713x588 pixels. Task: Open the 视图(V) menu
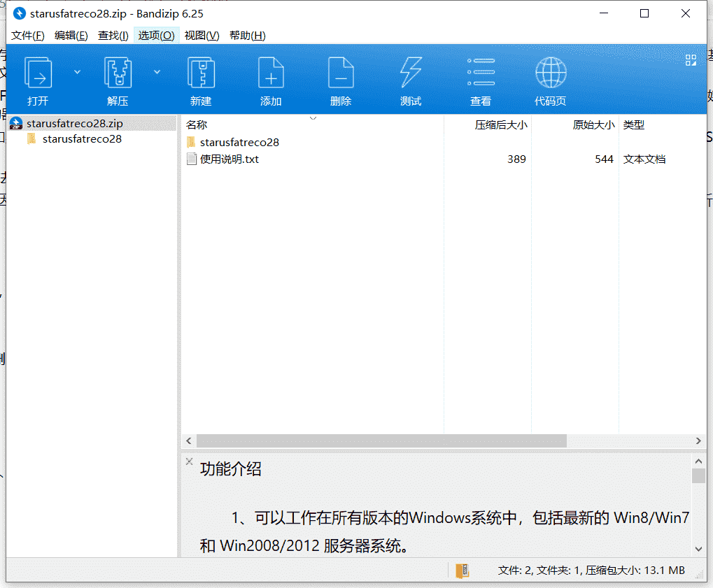[202, 36]
